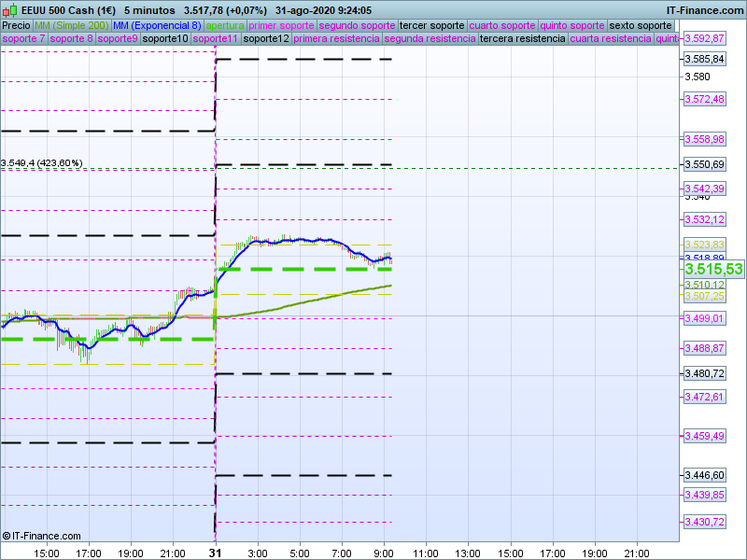Click the © IT-Finance.com copyright text
The width and height of the screenshot is (747, 560).
(38, 535)
